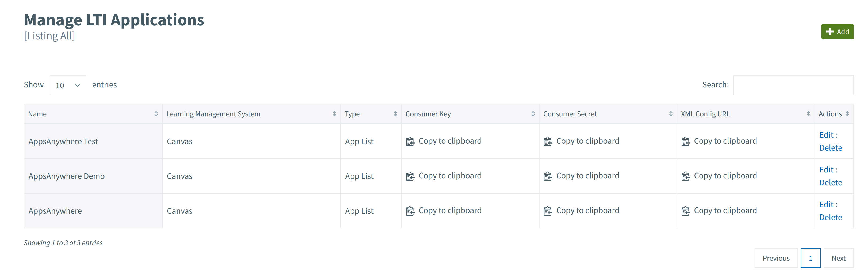Edit the AppsAnywhere application row
Screen dimensions: 868x273
click(826, 204)
